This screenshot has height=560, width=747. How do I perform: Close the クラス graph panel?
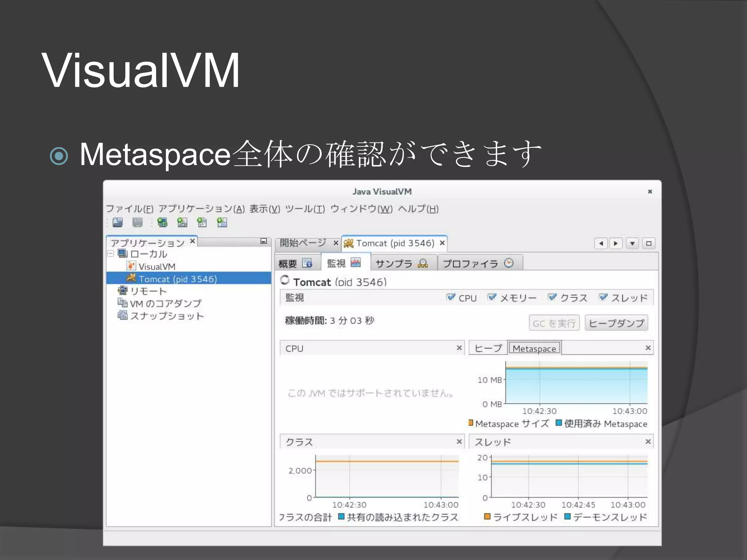[x=459, y=442]
